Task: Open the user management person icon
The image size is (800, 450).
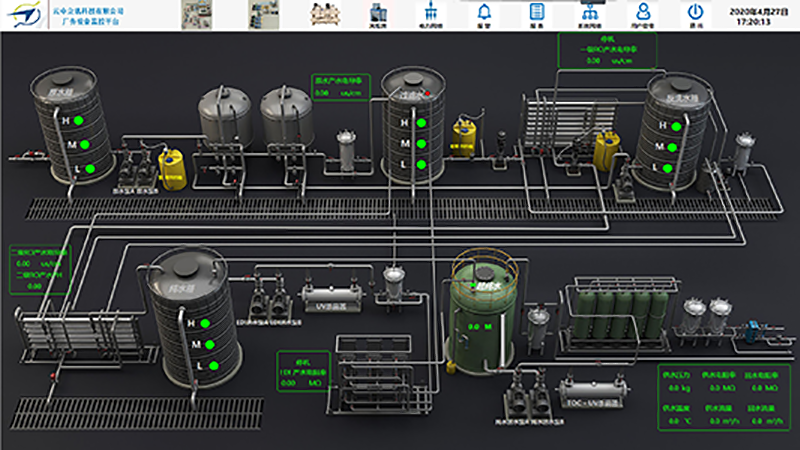Action: pos(643,14)
